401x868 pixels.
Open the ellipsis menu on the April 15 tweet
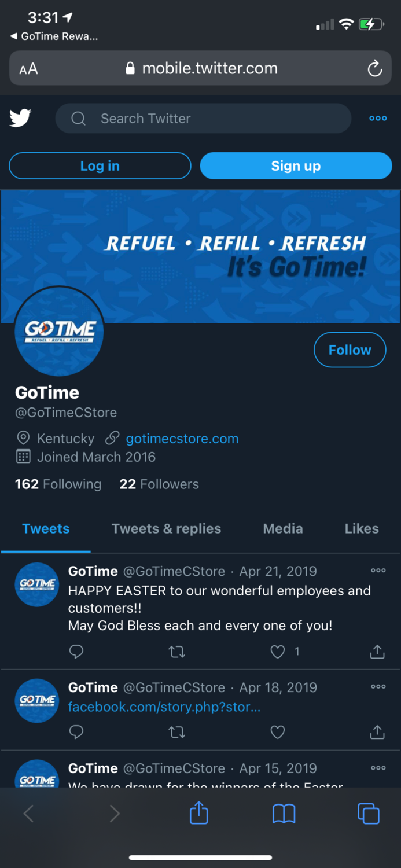pyautogui.click(x=378, y=768)
